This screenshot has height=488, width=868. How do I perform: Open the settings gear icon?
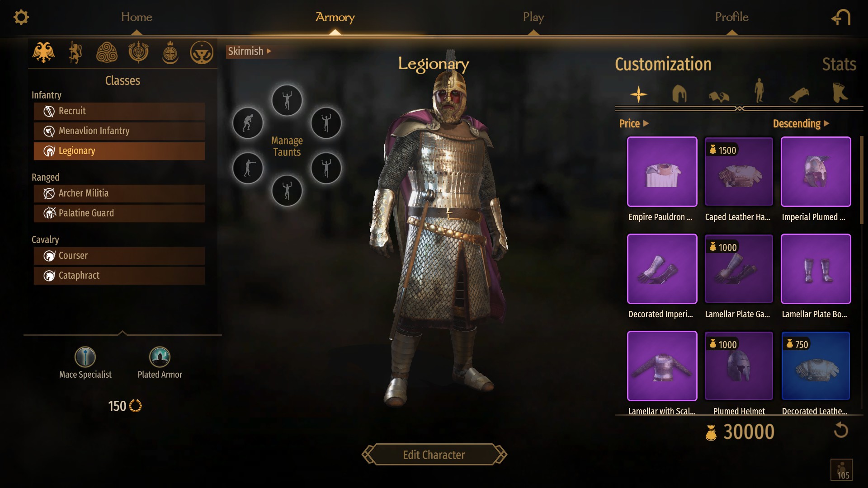(21, 17)
